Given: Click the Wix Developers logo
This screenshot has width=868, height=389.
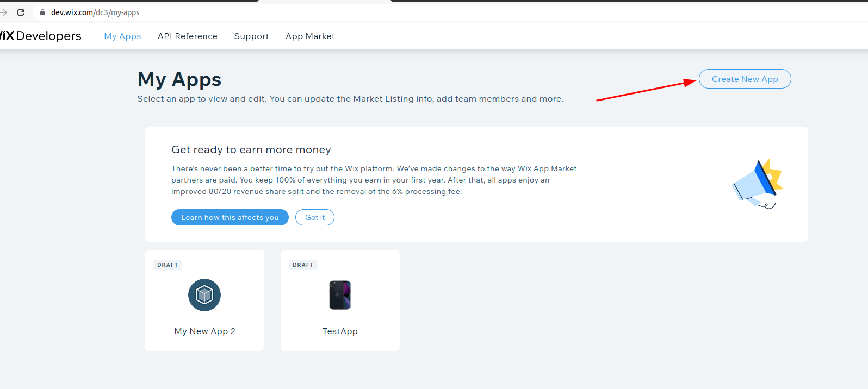Looking at the screenshot, I should [41, 36].
